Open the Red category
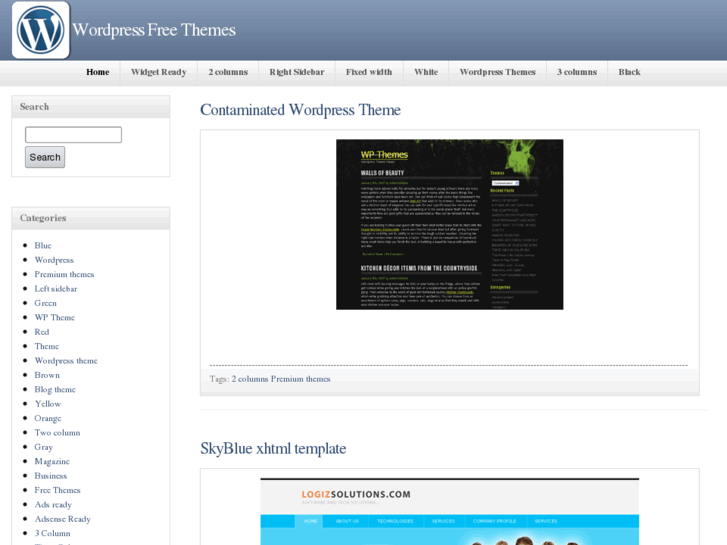The image size is (727, 545). [42, 332]
